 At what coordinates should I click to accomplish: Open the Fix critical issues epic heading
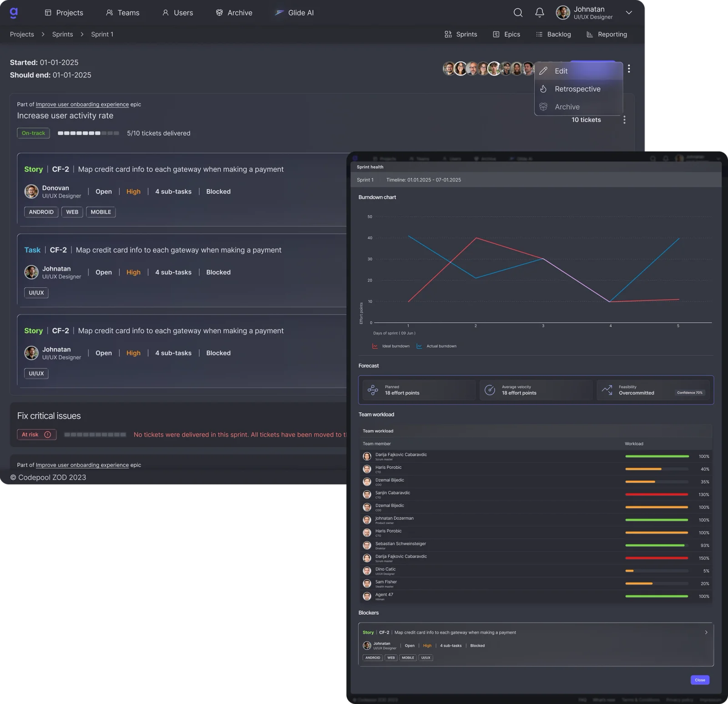(x=49, y=416)
